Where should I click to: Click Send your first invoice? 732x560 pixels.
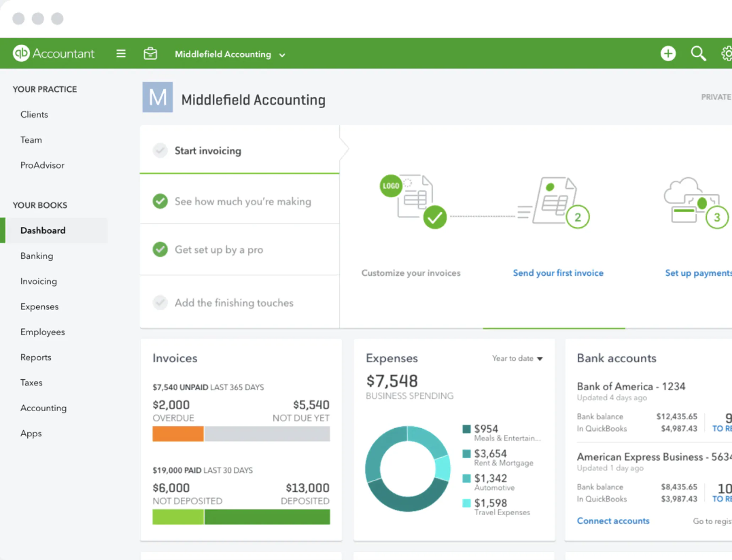pyautogui.click(x=558, y=273)
